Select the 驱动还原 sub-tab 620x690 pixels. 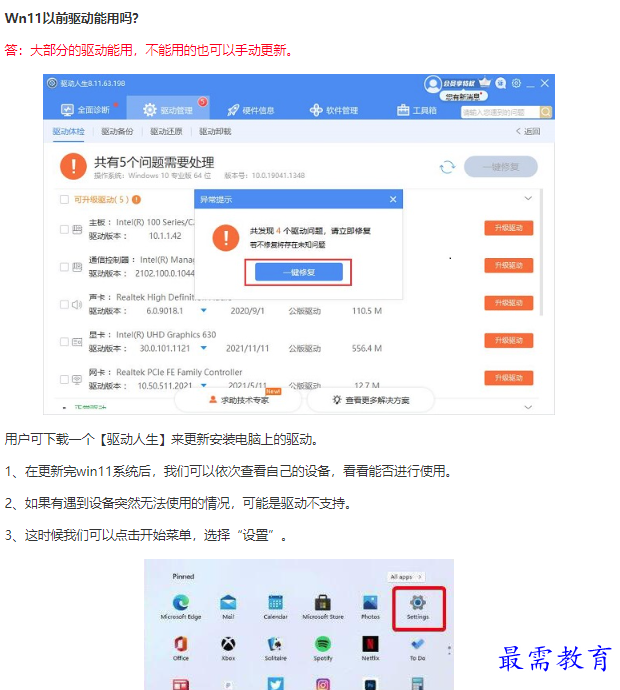point(166,131)
